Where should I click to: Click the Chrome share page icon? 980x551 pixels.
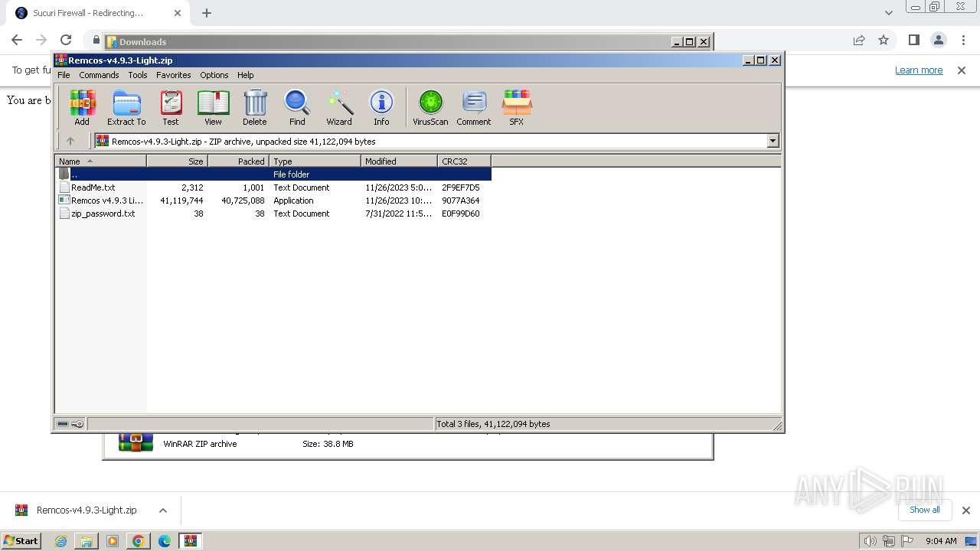click(859, 40)
